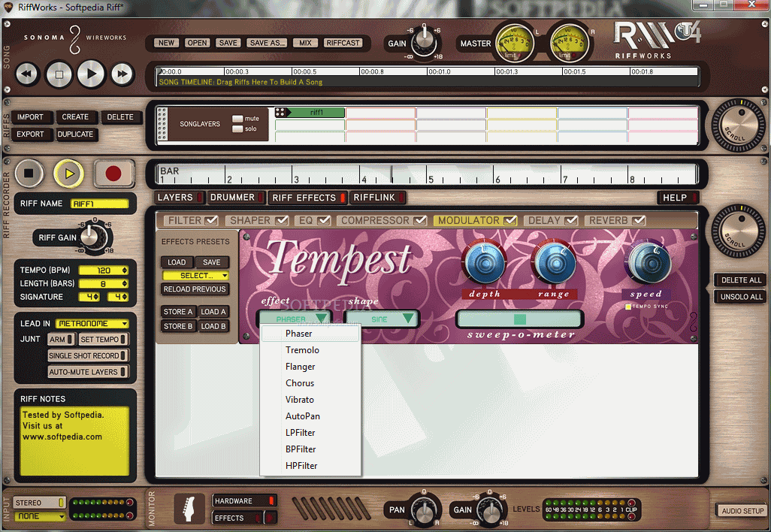The width and height of the screenshot is (771, 532).
Task: Click the second SIGNATURE stepper
Action: (x=125, y=297)
